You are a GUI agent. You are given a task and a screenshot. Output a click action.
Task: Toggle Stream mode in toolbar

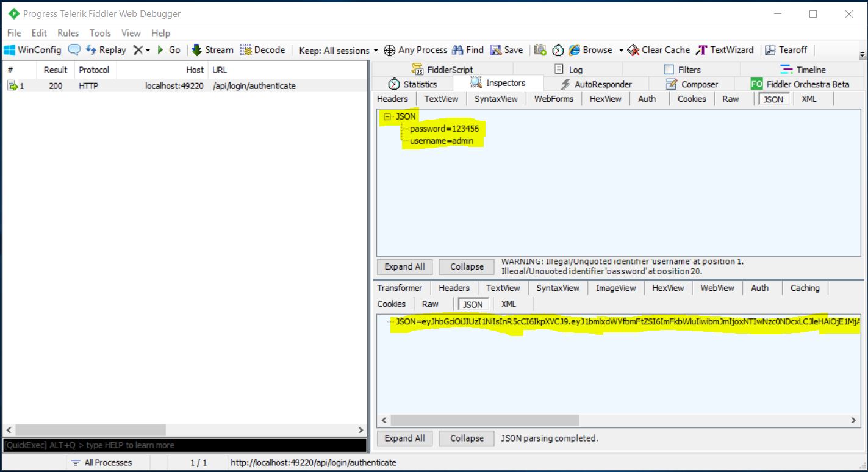(212, 50)
